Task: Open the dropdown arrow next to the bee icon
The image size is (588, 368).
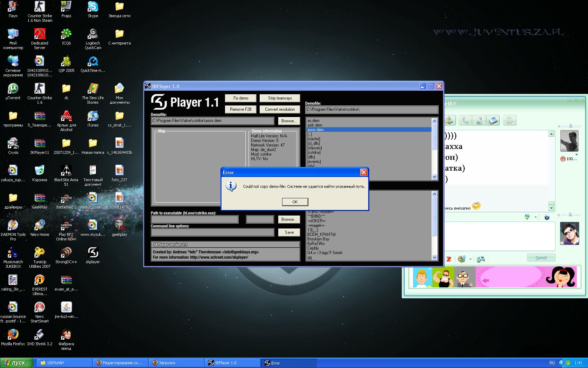Action: click(470, 259)
